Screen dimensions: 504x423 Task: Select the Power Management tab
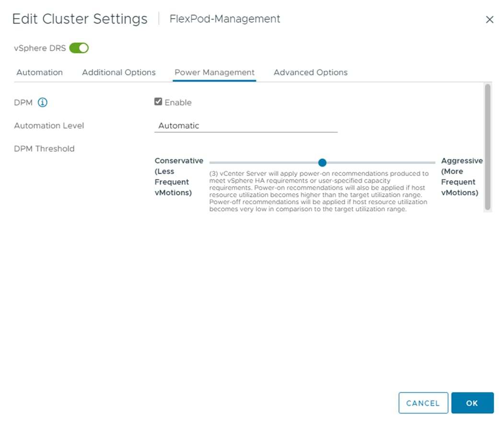tap(214, 72)
